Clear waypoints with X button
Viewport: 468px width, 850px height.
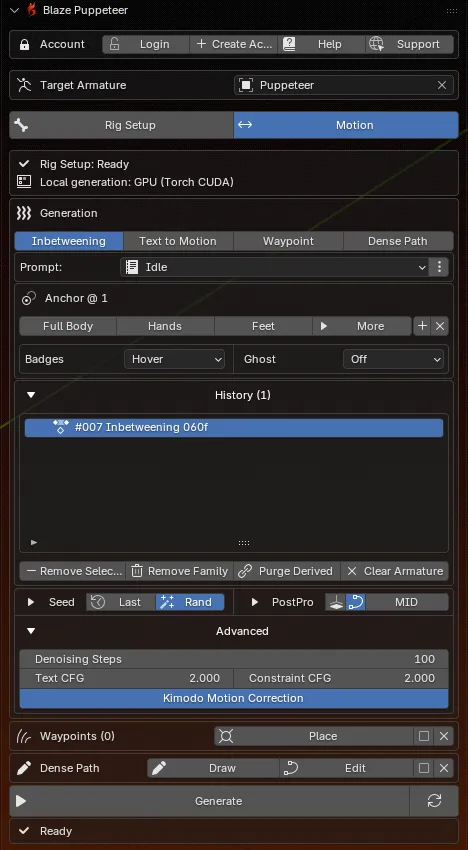444,736
